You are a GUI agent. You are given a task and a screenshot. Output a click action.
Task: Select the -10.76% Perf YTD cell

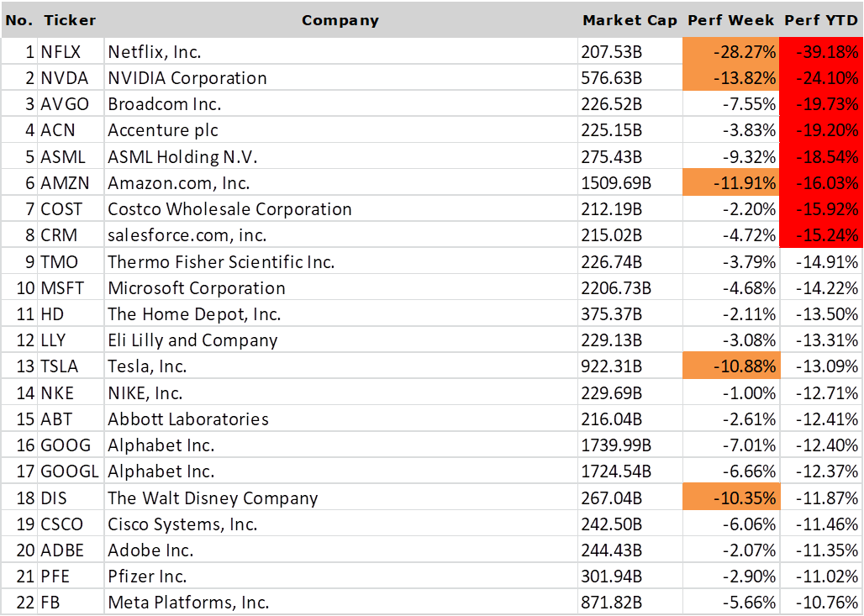coord(822,603)
